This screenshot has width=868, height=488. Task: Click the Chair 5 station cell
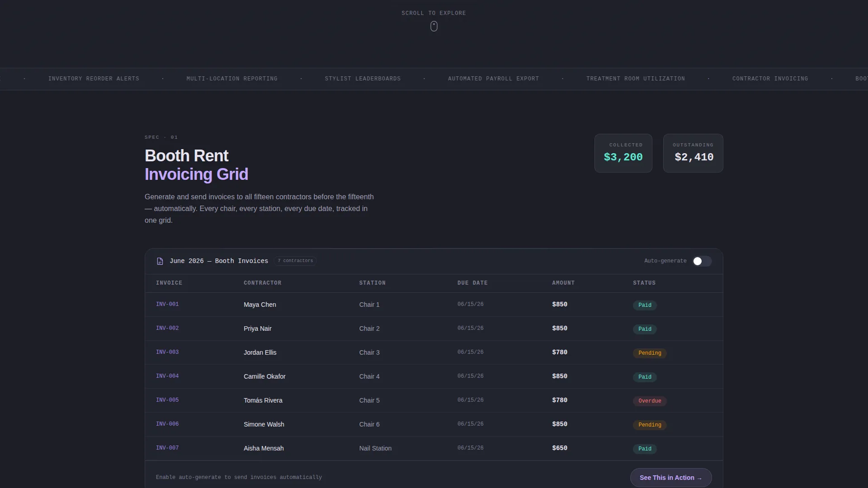(x=369, y=400)
